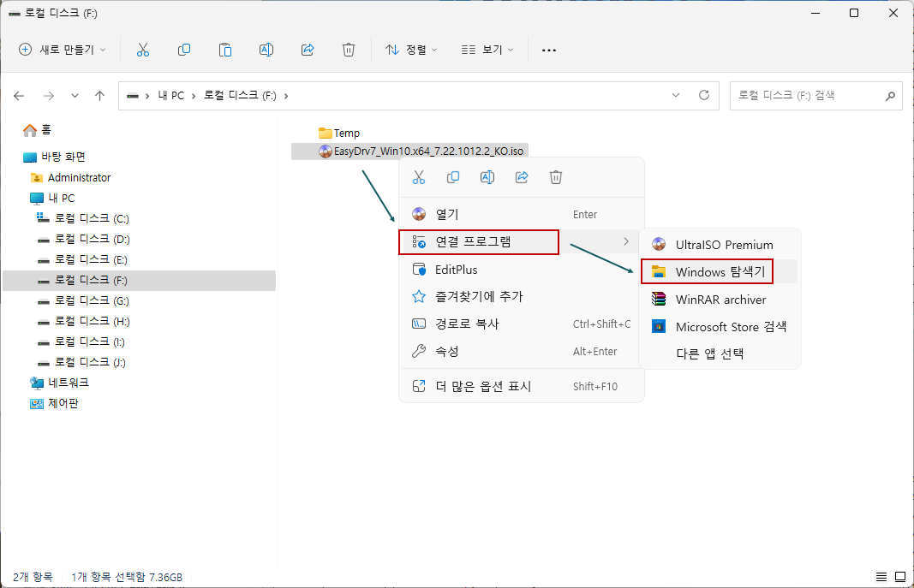Open 로컬 디스크 (D:) in the sidebar
The width and height of the screenshot is (914, 588).
coord(83,239)
